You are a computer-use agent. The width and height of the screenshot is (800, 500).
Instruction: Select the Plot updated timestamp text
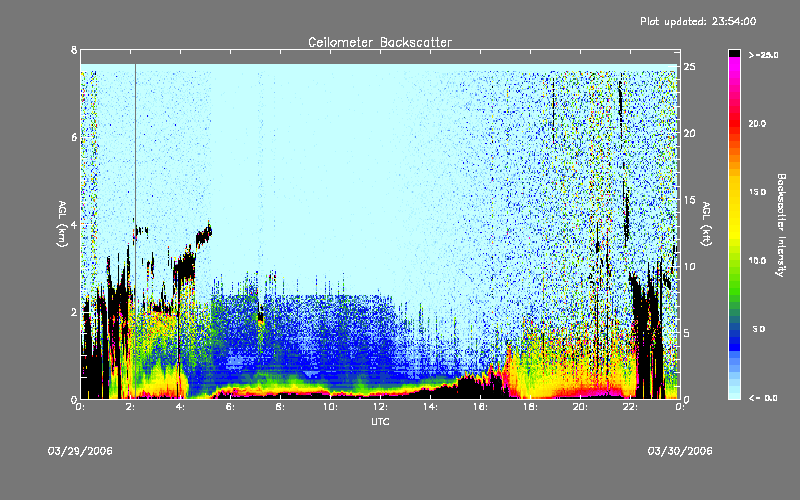(698, 20)
